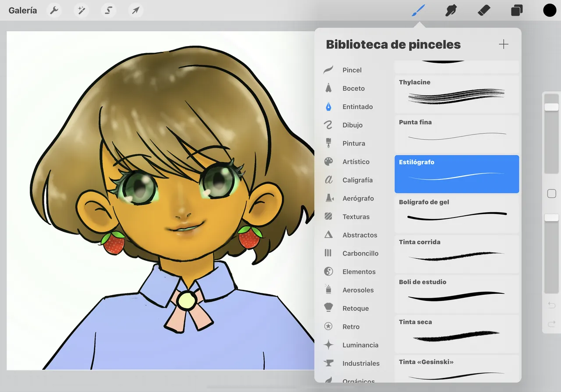
Task: Click the brush size slider handle
Action: (551, 107)
